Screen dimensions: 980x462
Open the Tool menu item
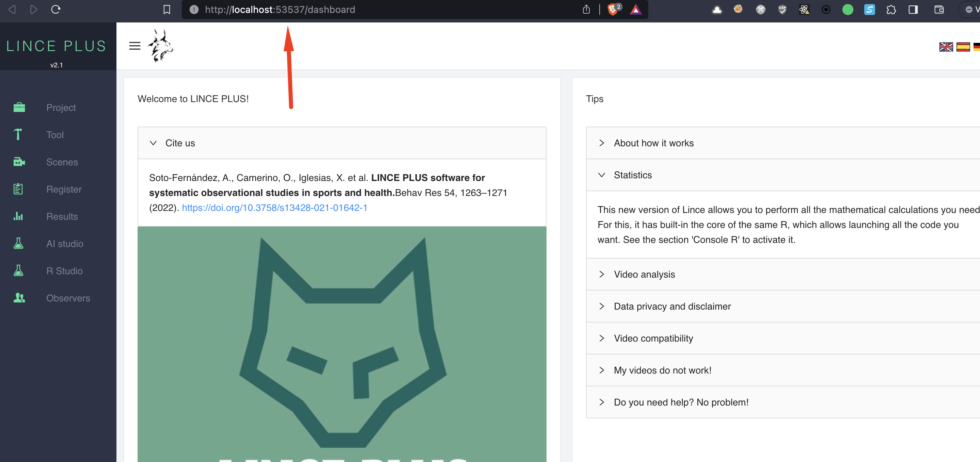point(55,135)
